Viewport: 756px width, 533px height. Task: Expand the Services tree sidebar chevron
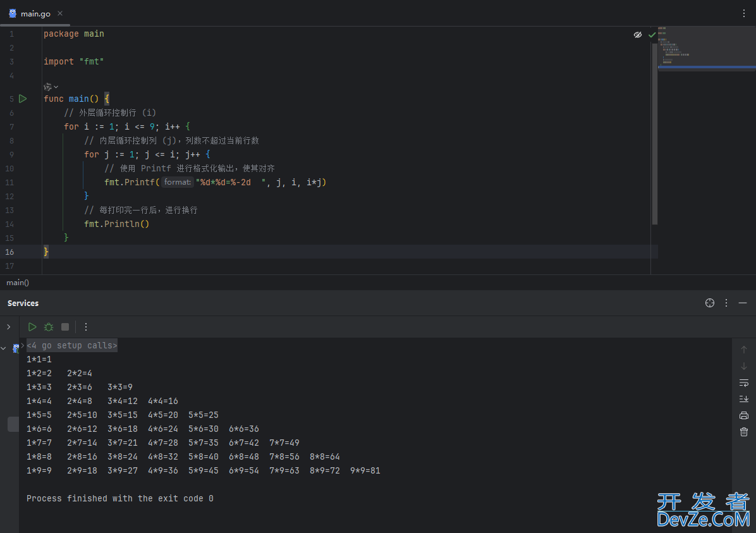(x=9, y=326)
